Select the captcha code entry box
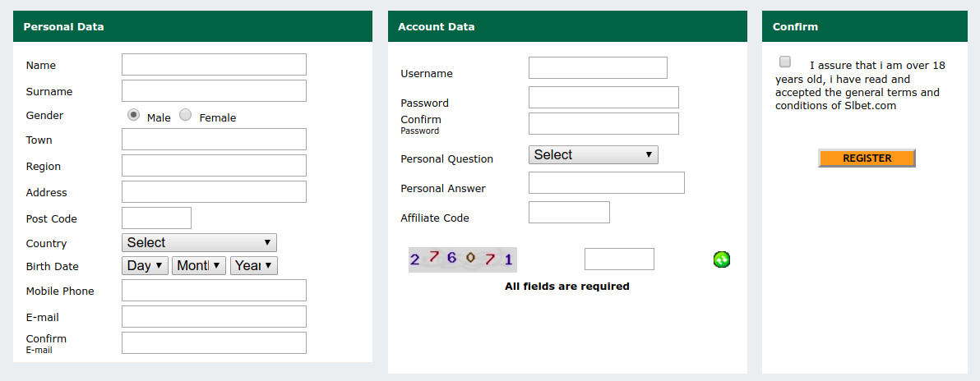This screenshot has height=381, width=980. click(x=619, y=259)
